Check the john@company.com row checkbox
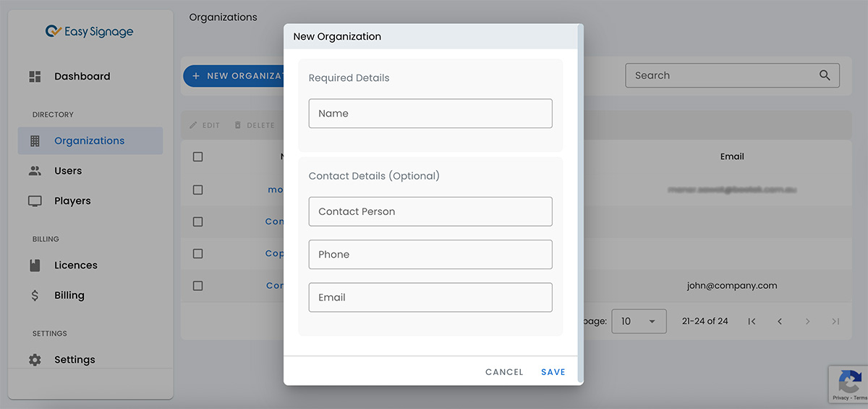This screenshot has height=409, width=868. point(198,285)
